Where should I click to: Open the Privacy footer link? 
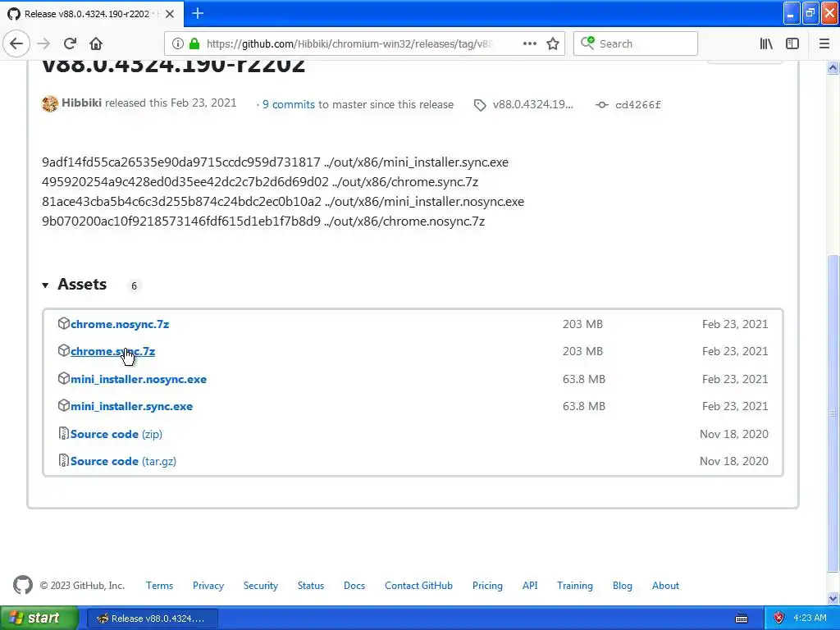pos(208,586)
